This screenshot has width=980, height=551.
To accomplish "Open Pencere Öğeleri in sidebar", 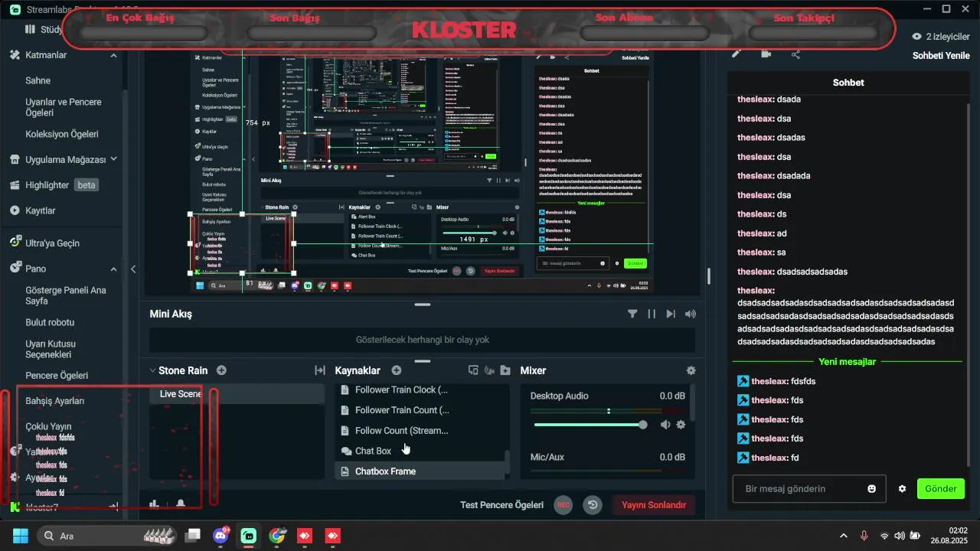I will [57, 376].
